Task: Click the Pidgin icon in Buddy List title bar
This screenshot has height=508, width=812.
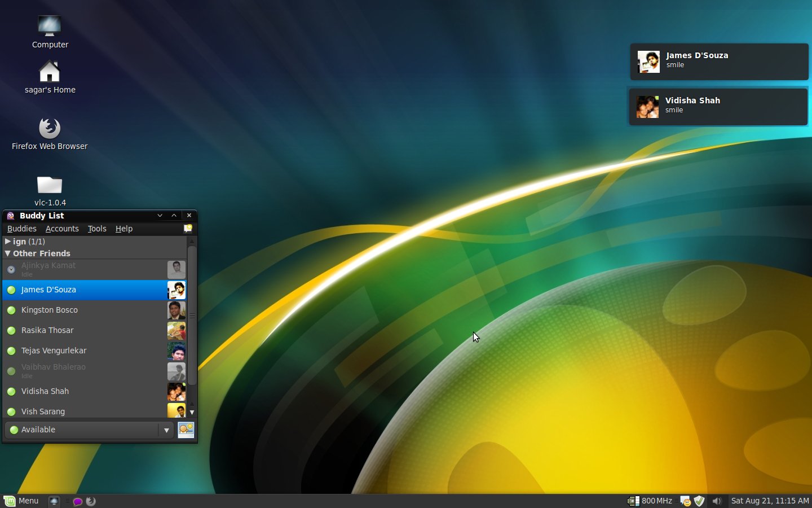Action: point(11,216)
